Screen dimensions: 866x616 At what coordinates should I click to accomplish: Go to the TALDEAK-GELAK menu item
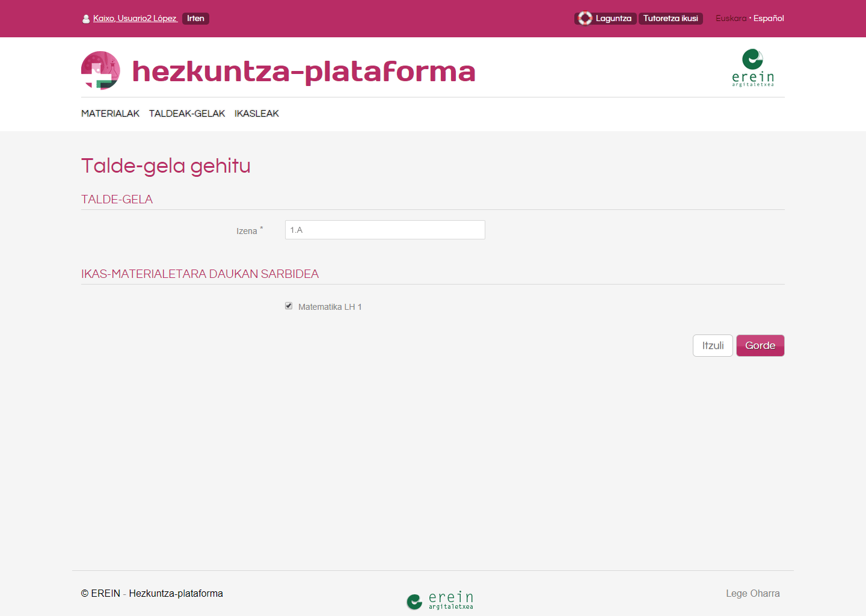[x=187, y=114]
